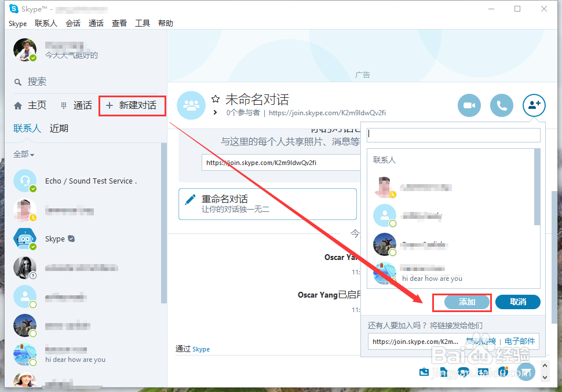
Task: Click the Echo Sound Test Service headset avatar
Action: (25, 181)
